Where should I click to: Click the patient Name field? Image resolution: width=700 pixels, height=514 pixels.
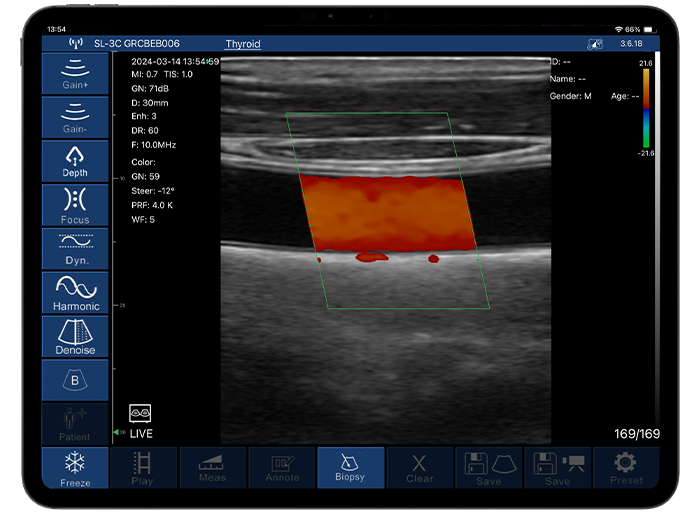tap(567, 79)
